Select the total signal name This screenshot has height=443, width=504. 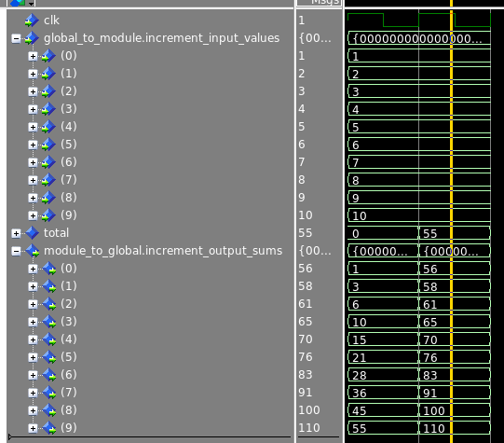point(56,232)
